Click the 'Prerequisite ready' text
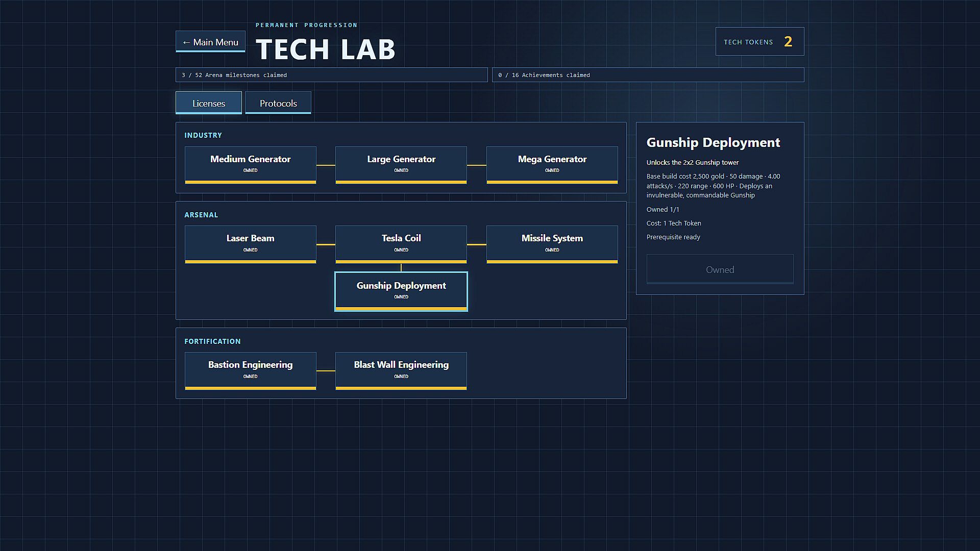Screen dimensions: 980x551 673,237
